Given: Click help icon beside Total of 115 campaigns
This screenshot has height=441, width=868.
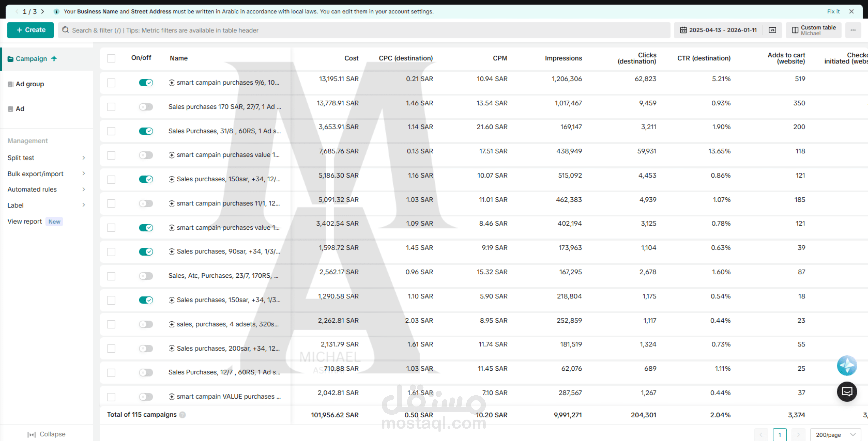Looking at the screenshot, I should point(182,415).
